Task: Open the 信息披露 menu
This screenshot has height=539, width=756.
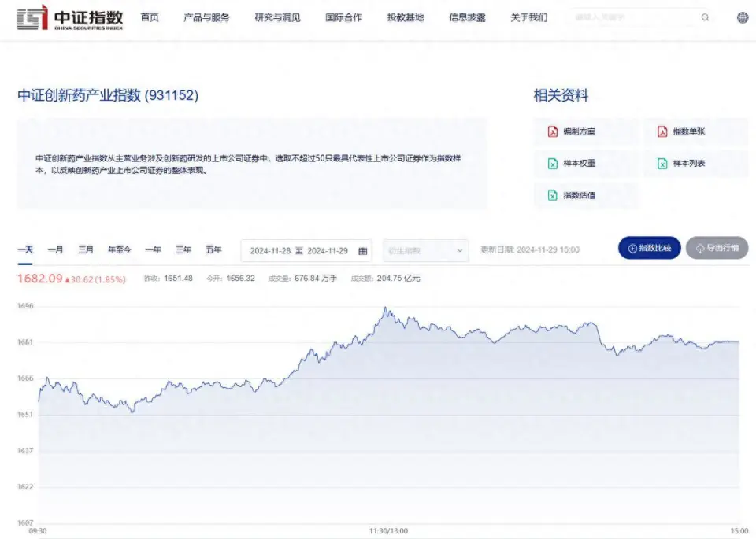Action: click(467, 17)
